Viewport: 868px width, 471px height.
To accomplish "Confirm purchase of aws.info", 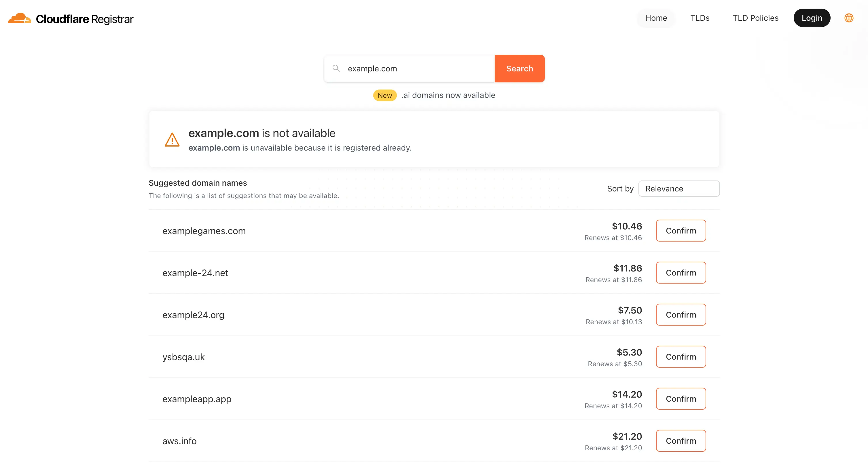I will [681, 441].
